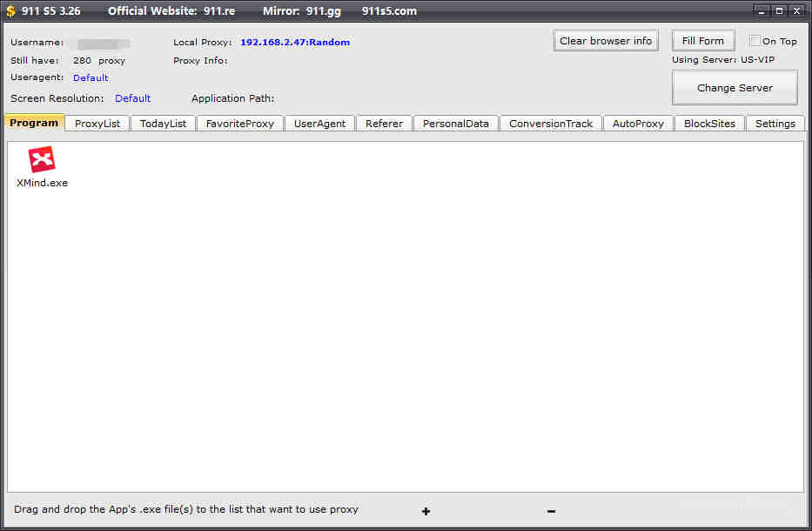
Task: Show the PersonalData tab
Action: click(456, 124)
